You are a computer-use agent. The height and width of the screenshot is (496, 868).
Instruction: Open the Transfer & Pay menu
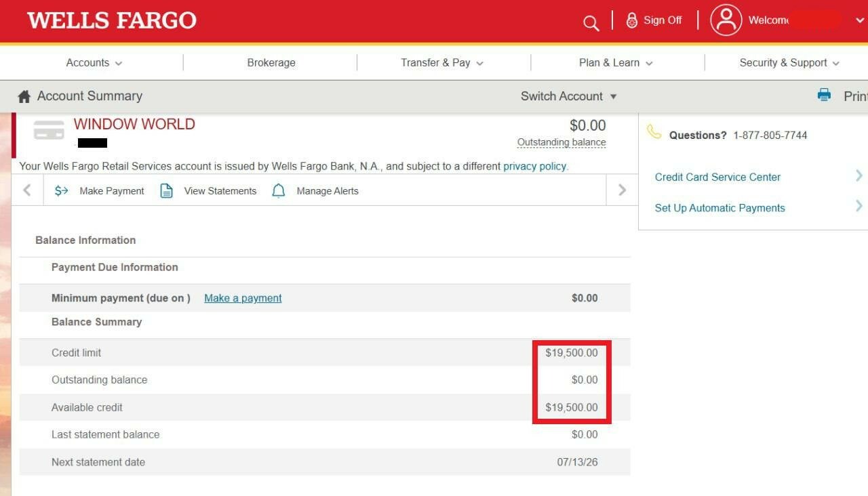tap(442, 62)
